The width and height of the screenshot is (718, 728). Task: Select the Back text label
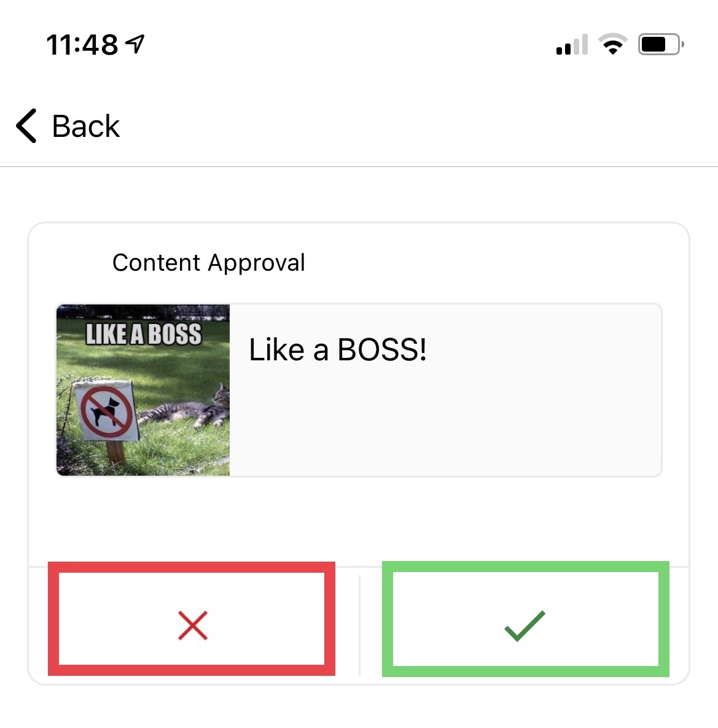(86, 126)
